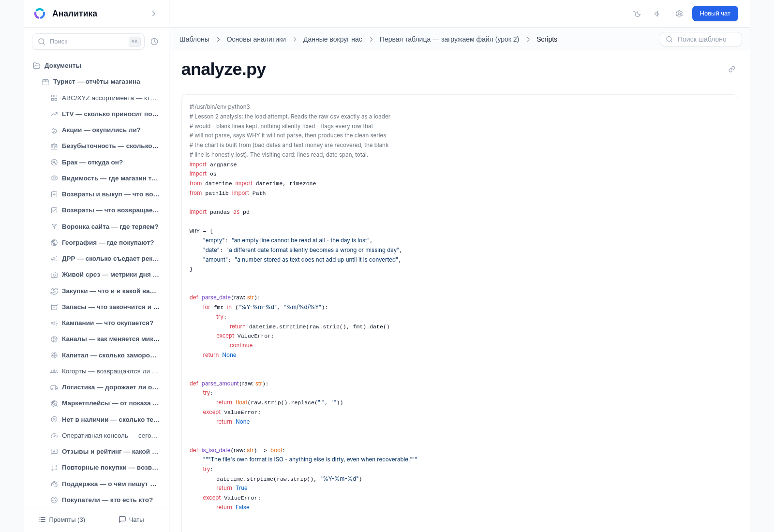Click the crossed circle icon for Нет в наличии
This screenshot has height=532, width=774.
54,420
